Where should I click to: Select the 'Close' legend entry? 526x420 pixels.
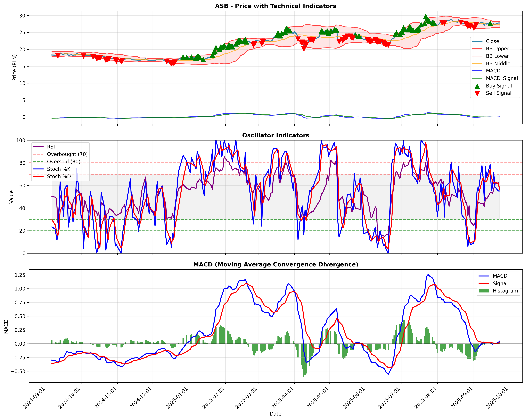[492, 41]
